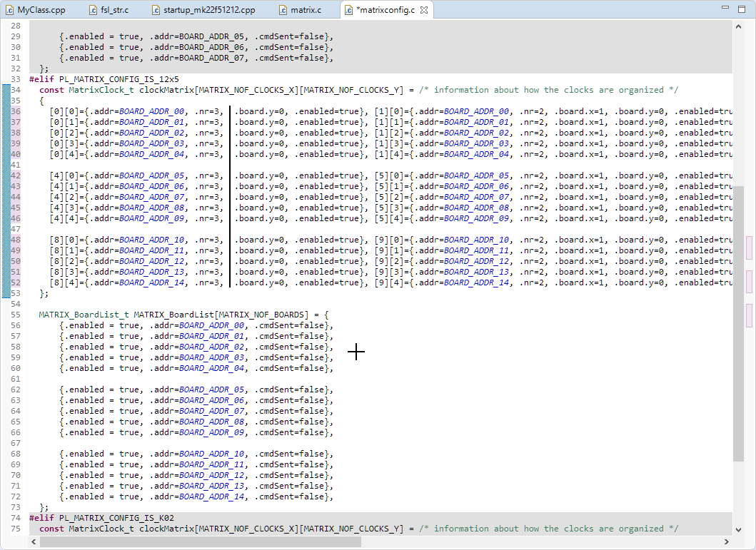
Task: Click line number 55 in the gutter
Action: tap(16, 315)
